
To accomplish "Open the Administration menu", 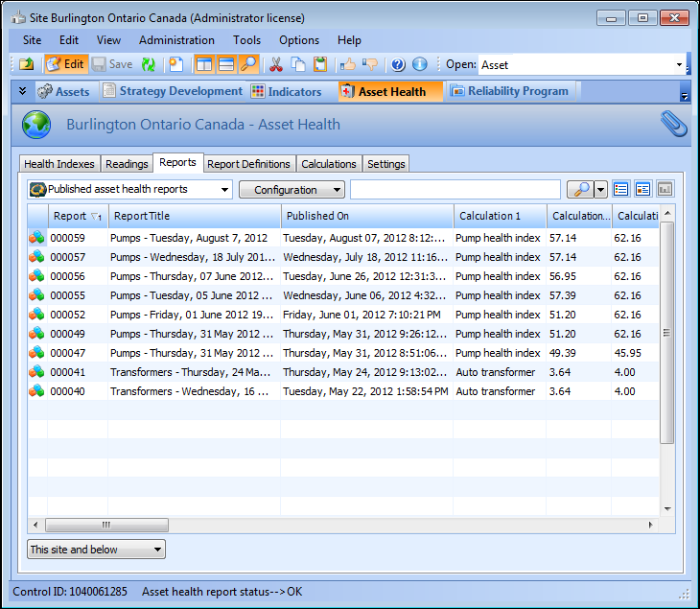I will (x=176, y=40).
